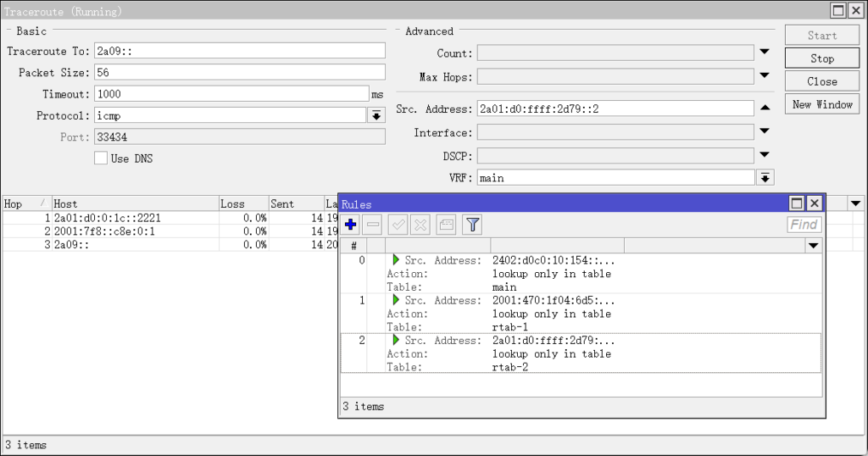
Task: Select hop 2a01:d0:0:1c::2221
Action: point(108,218)
